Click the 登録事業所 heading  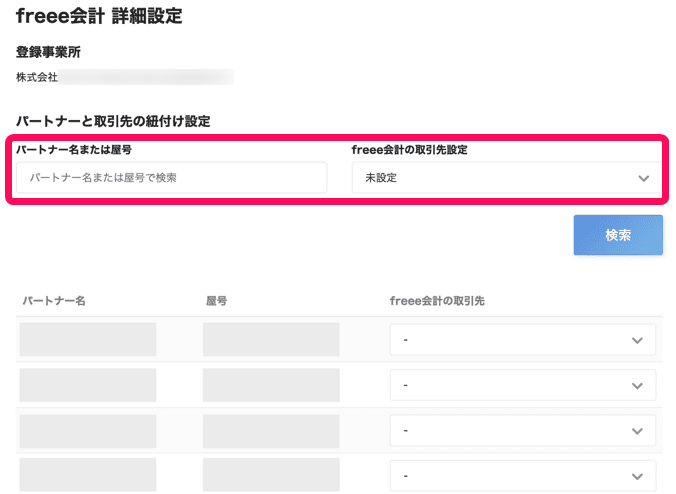[x=48, y=52]
